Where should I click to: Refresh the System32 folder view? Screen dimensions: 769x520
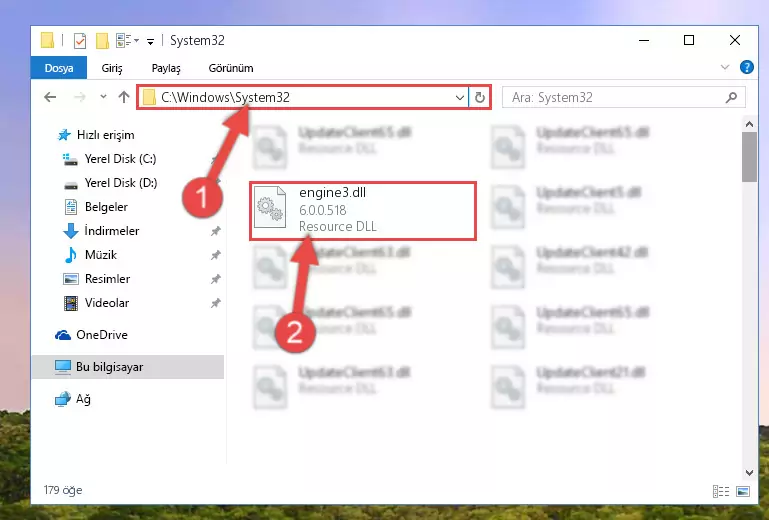tap(480, 98)
